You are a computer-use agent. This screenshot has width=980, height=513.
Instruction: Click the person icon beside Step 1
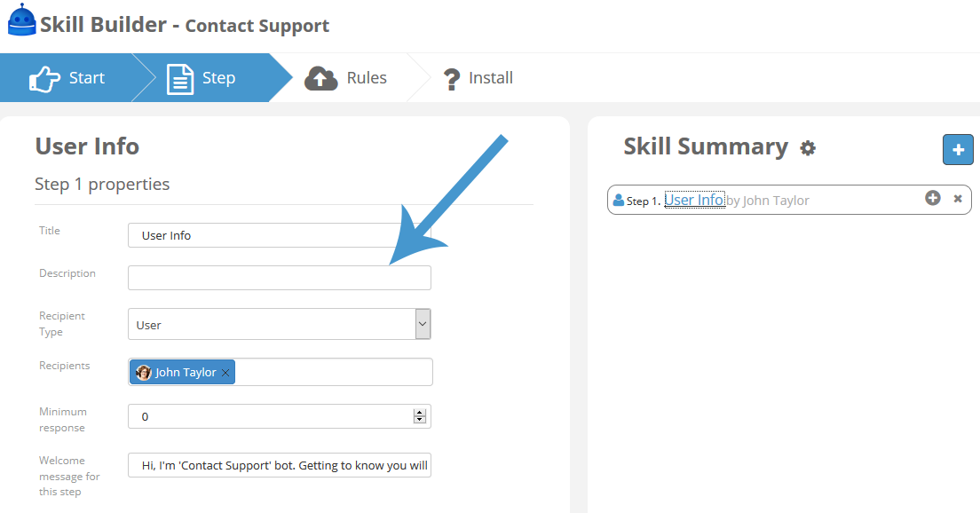618,200
